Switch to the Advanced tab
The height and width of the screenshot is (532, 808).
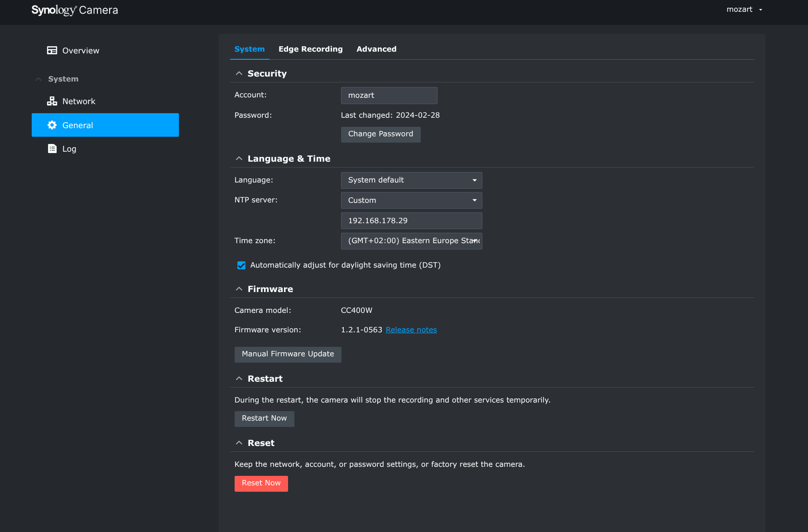376,49
